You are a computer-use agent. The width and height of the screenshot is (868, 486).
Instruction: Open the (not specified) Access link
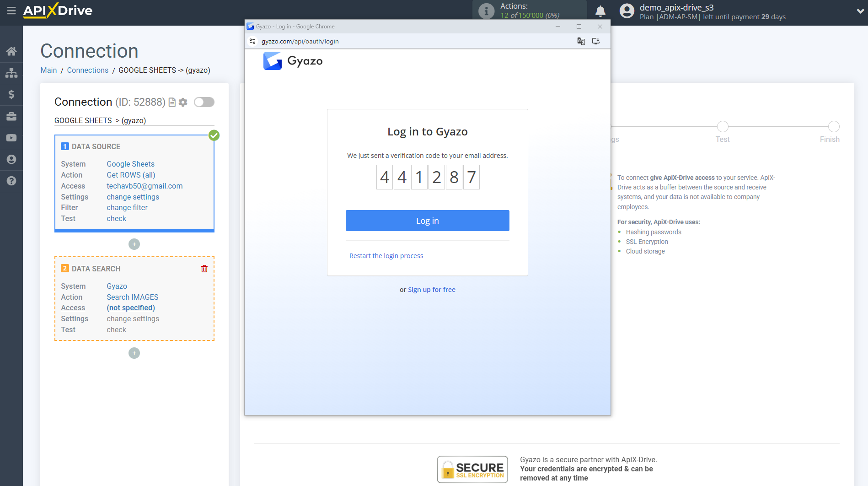pyautogui.click(x=131, y=308)
